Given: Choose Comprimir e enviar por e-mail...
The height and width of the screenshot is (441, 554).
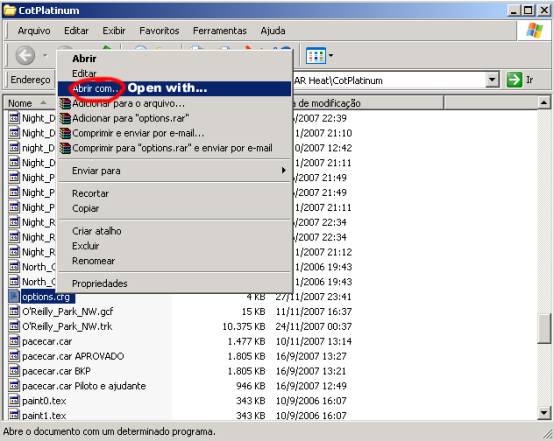Looking at the screenshot, I should 175,133.
